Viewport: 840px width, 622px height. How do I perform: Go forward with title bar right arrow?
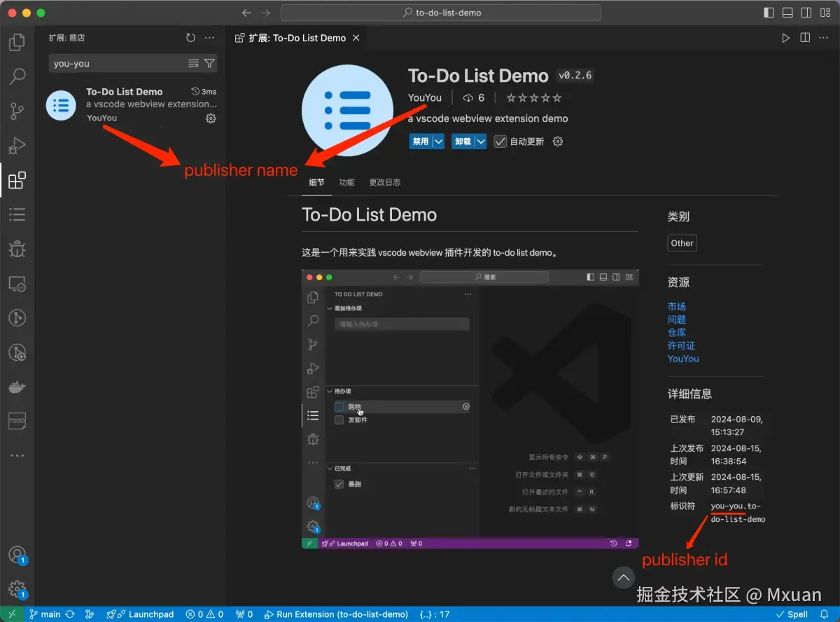pyautogui.click(x=265, y=13)
